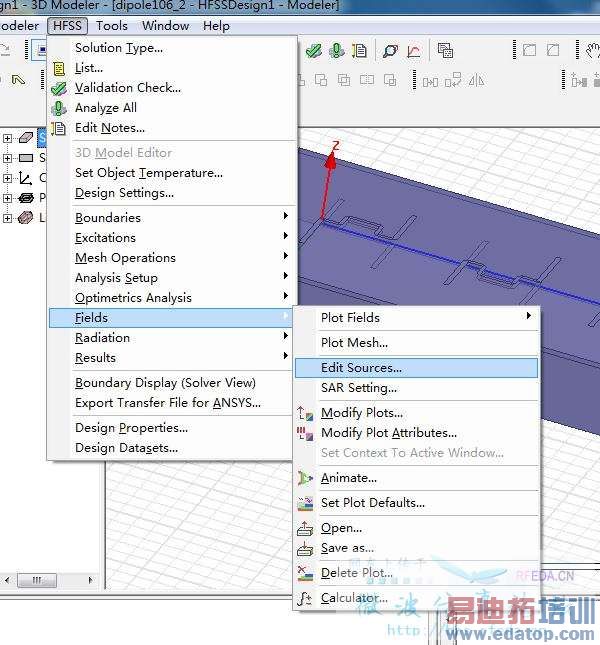The image size is (600, 645).
Task: Click the coordinate system tree icon
Action: click(25, 178)
